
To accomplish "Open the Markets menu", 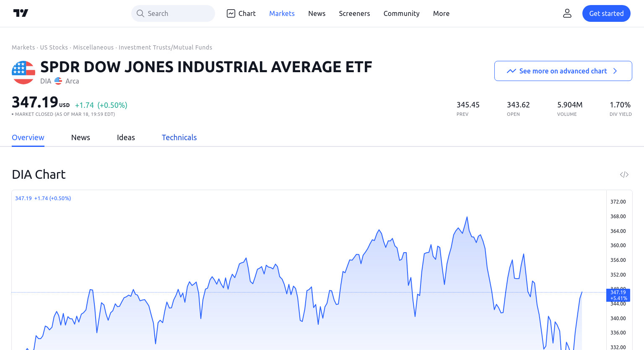I will tap(282, 13).
